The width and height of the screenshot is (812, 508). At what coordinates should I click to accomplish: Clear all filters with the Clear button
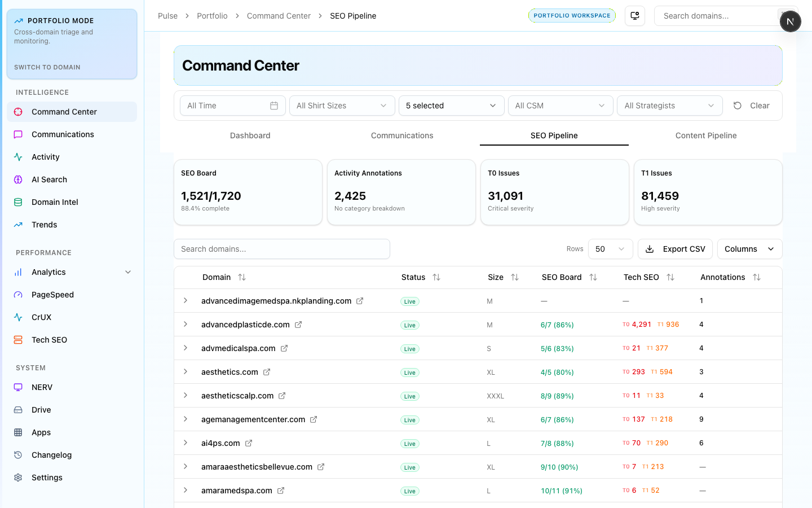[752, 106]
